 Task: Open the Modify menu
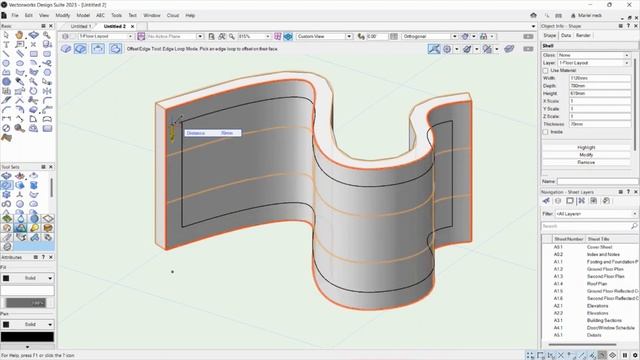tap(62, 16)
